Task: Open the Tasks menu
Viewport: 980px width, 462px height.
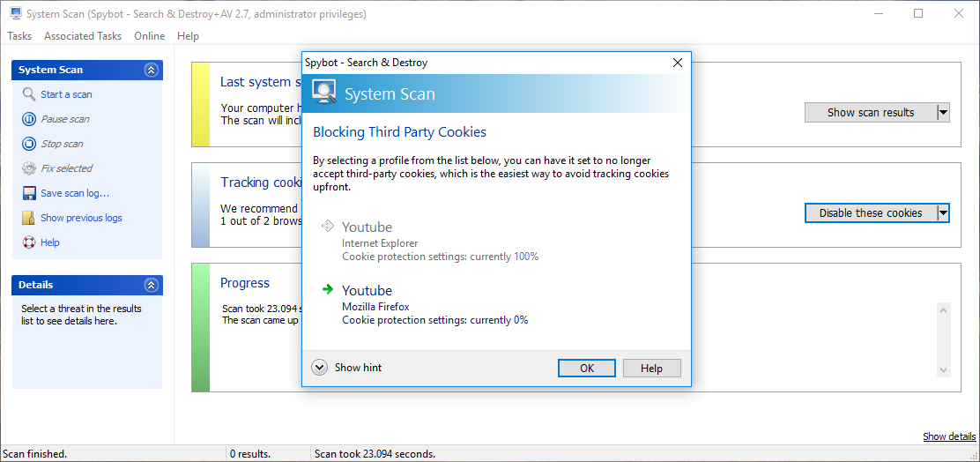Action: (x=19, y=36)
